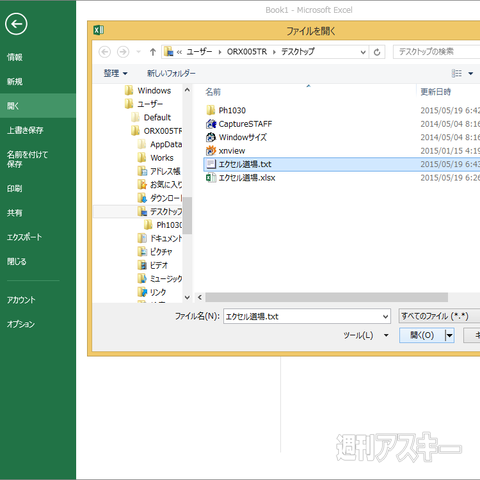Click the Excel icon in dialog title bar

98,30
